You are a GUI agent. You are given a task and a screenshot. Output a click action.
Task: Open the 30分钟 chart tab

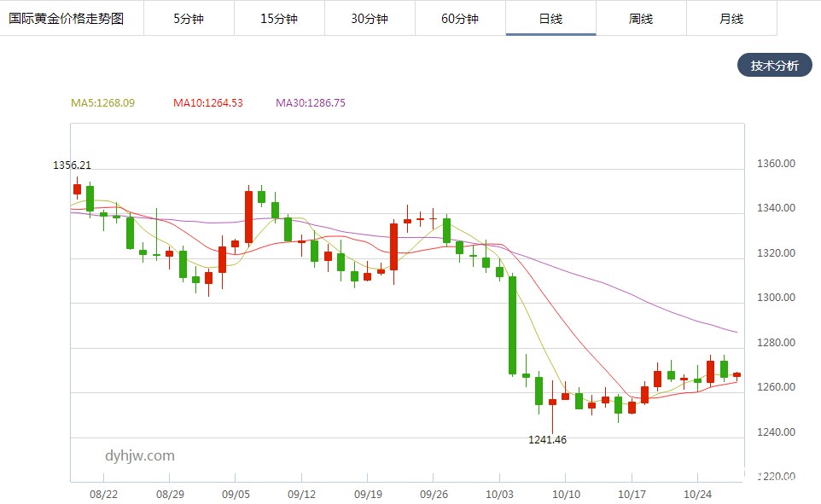[x=370, y=19]
